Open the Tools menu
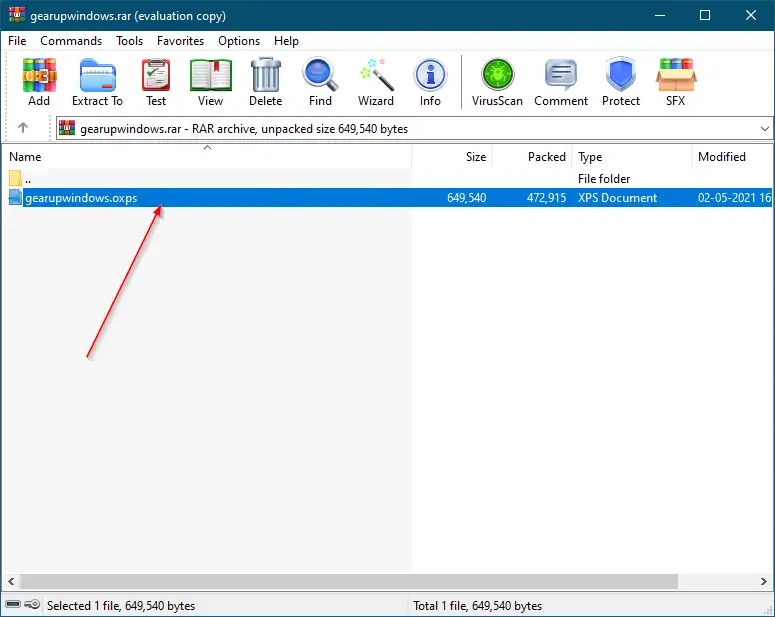This screenshot has width=775, height=617. click(129, 41)
